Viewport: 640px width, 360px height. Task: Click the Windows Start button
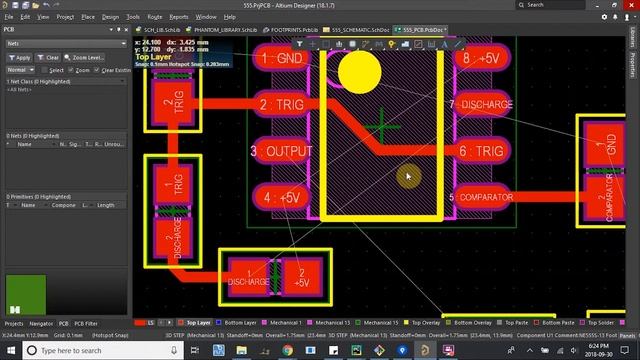[11, 350]
